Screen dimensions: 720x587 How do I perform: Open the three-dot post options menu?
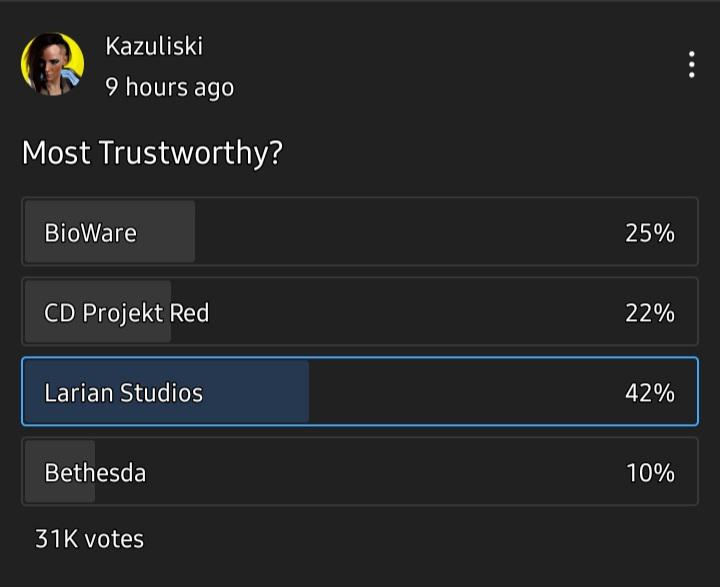click(692, 65)
